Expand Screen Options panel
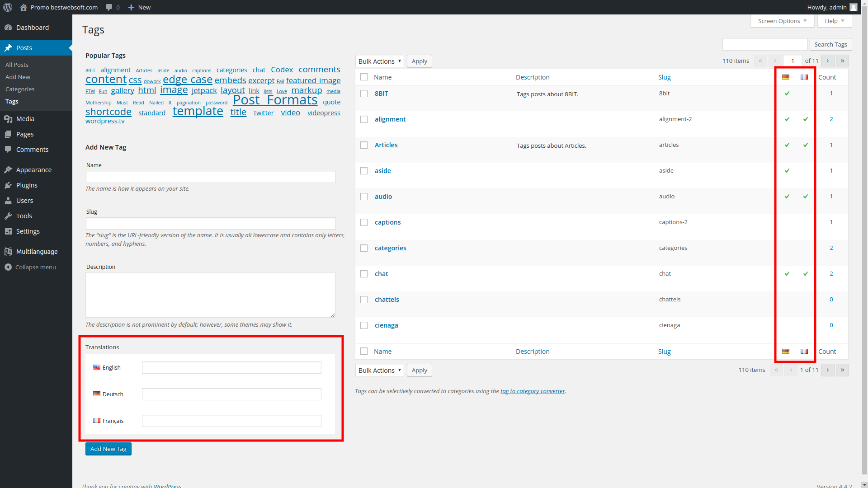 [x=782, y=21]
